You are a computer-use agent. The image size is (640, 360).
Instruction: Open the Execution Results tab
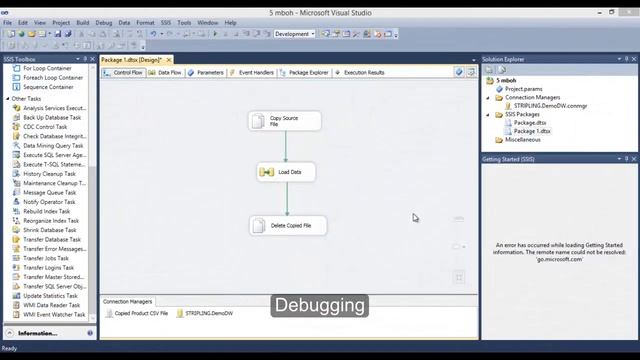360,73
